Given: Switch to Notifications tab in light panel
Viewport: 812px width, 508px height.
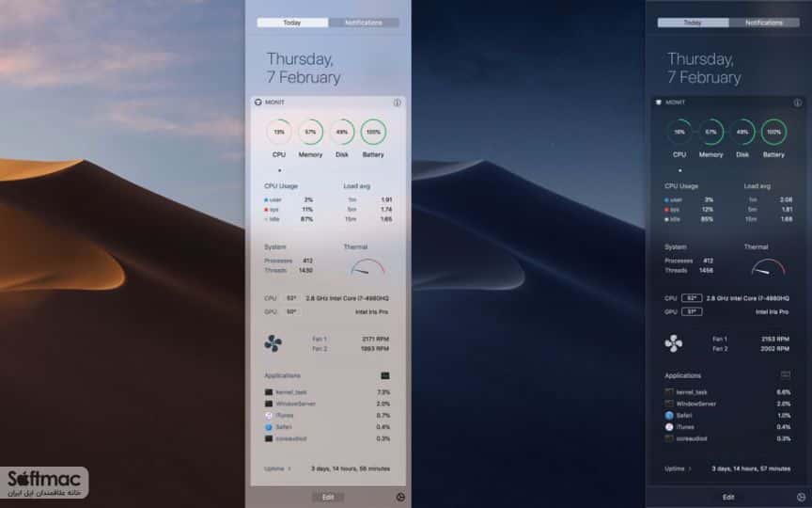Looking at the screenshot, I should tap(364, 23).
